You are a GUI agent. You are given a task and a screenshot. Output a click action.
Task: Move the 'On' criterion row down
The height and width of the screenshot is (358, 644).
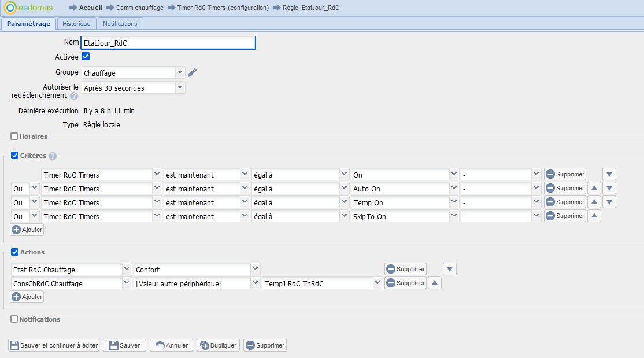609,174
